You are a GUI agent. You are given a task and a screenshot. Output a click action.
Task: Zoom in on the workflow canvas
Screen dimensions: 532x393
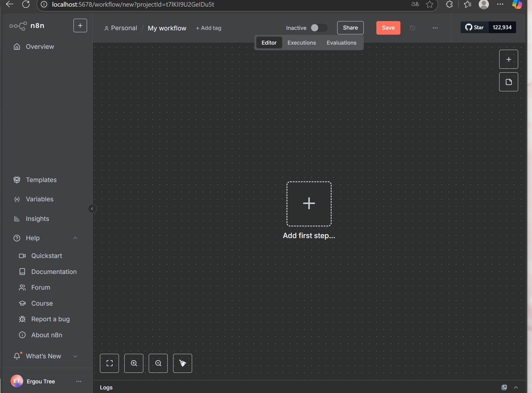(x=134, y=363)
